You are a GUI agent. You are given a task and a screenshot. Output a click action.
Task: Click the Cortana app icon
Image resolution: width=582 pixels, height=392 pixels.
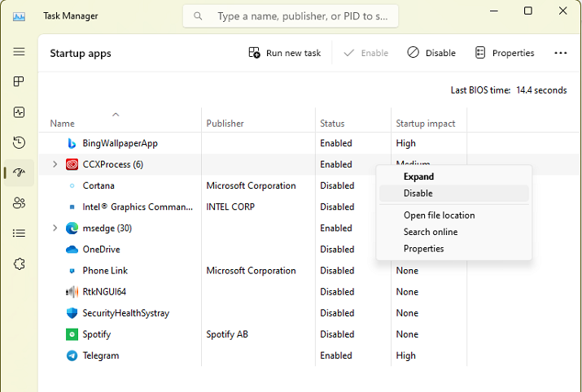[72, 185]
